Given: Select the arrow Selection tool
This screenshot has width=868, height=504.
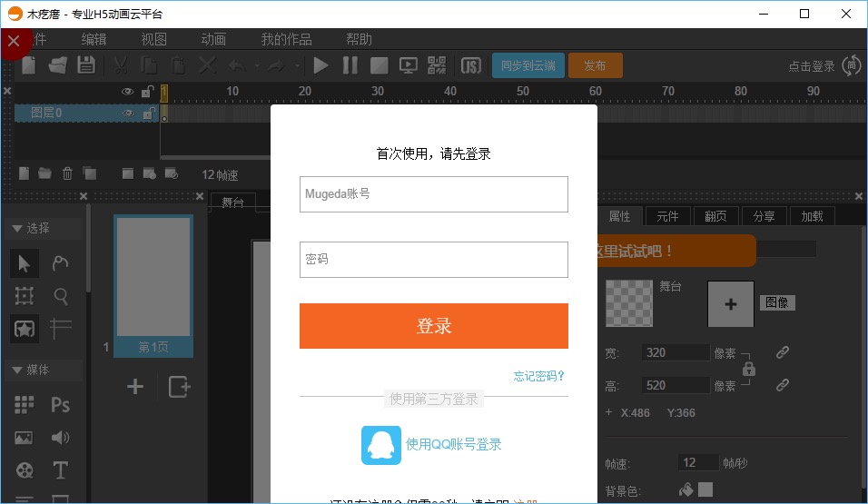Looking at the screenshot, I should tap(25, 264).
